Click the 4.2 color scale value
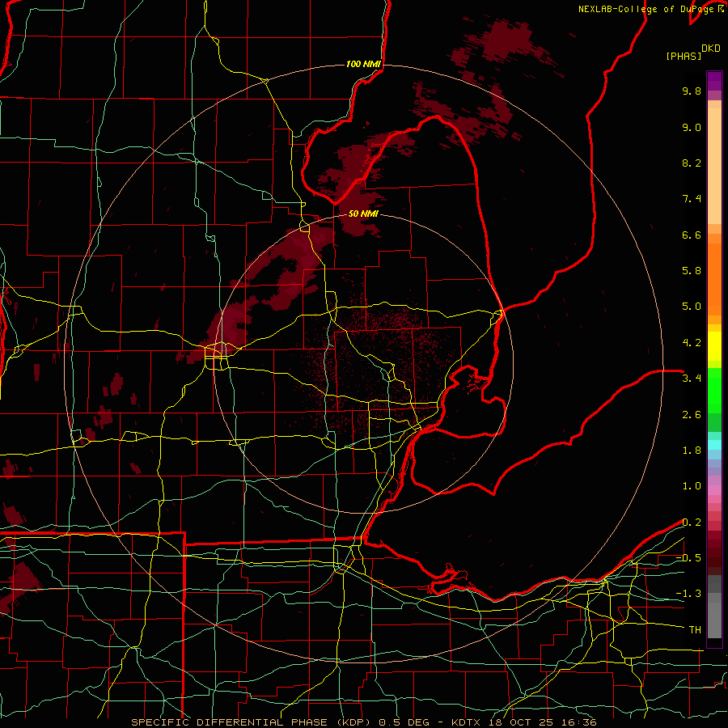 [692, 343]
